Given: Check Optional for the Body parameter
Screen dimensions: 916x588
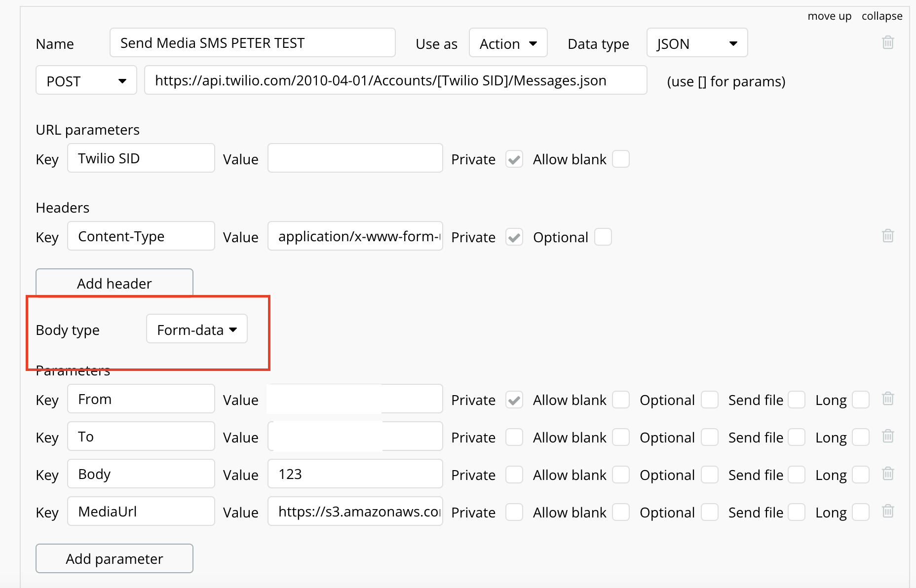Looking at the screenshot, I should click(x=710, y=475).
